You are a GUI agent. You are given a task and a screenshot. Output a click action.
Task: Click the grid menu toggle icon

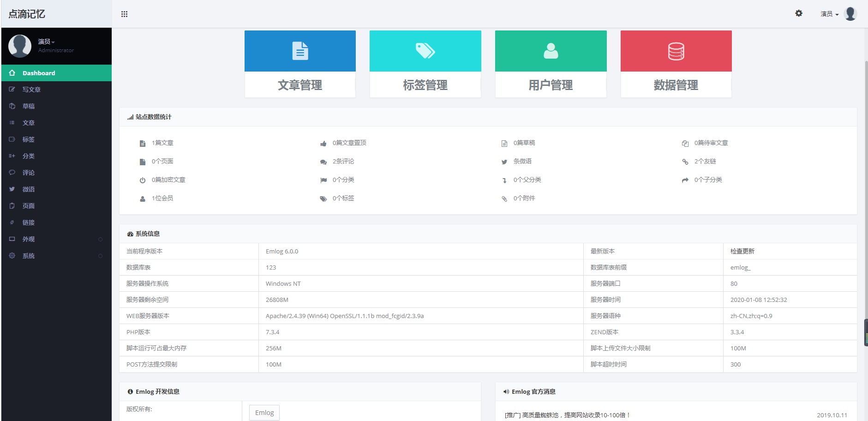124,14
